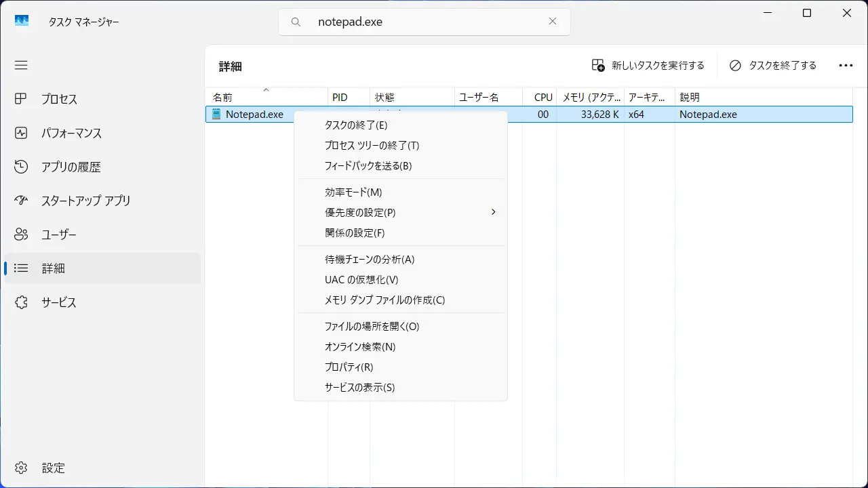Open the three-dot more options menu
This screenshot has height=488, width=868.
[846, 66]
